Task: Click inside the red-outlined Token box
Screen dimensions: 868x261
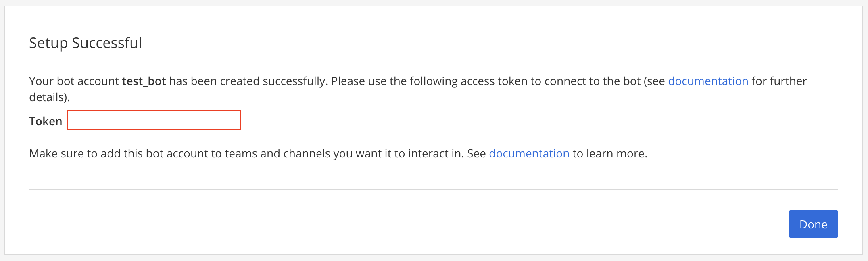Action: coord(154,120)
